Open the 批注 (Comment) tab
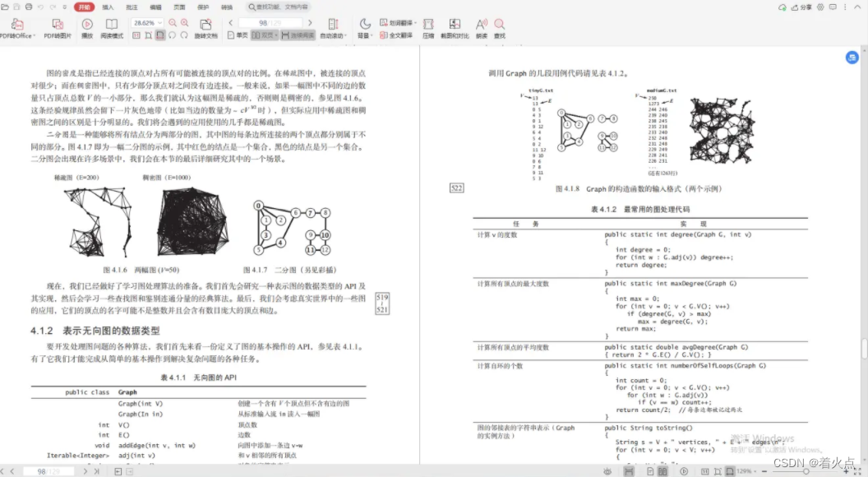 (132, 7)
